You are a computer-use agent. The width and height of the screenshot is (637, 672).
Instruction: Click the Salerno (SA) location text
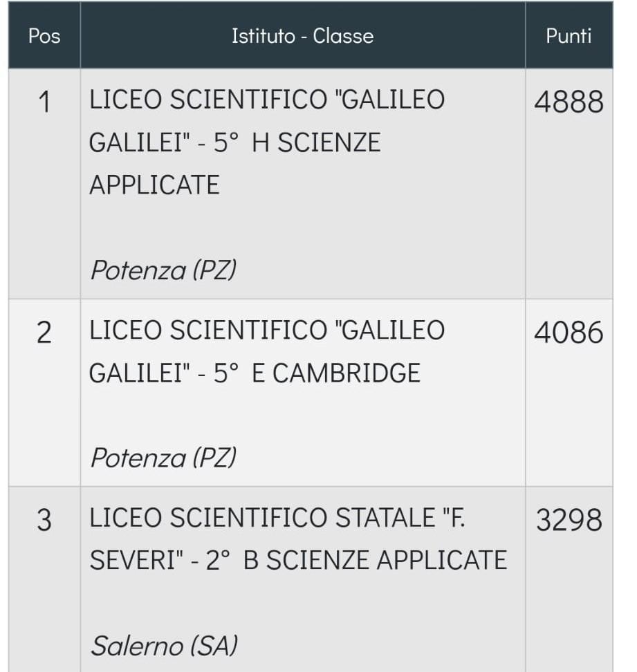[x=164, y=646]
